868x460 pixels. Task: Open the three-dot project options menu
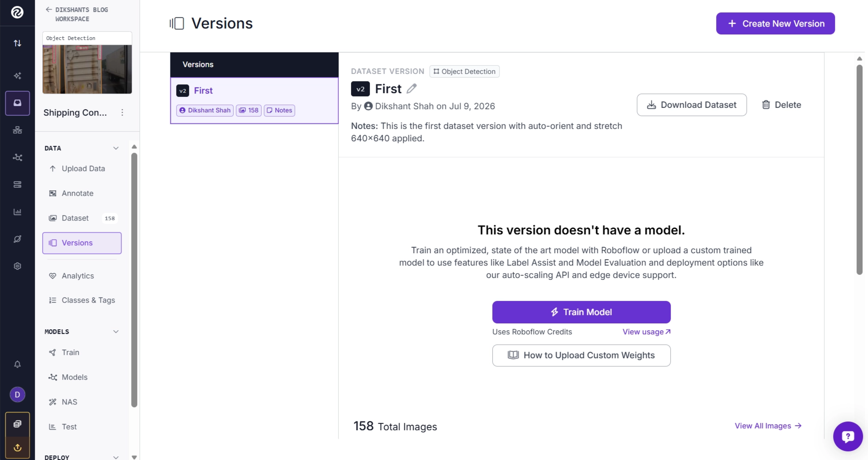pyautogui.click(x=122, y=112)
